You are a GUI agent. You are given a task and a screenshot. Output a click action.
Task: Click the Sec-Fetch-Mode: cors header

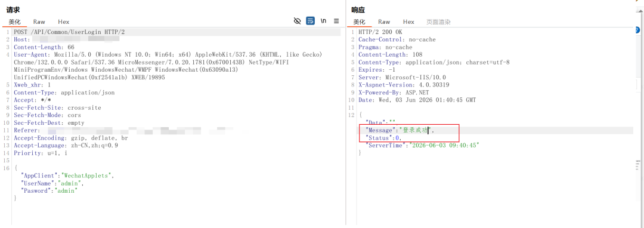coord(48,115)
